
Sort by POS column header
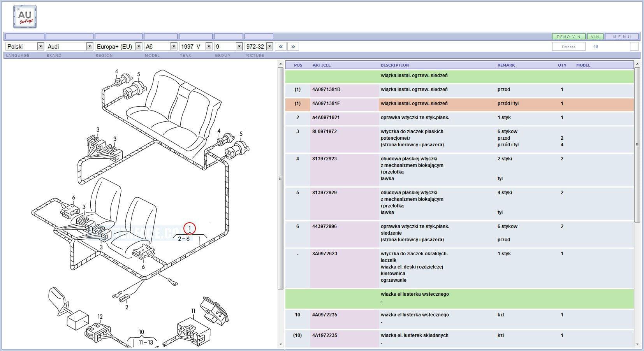point(298,65)
